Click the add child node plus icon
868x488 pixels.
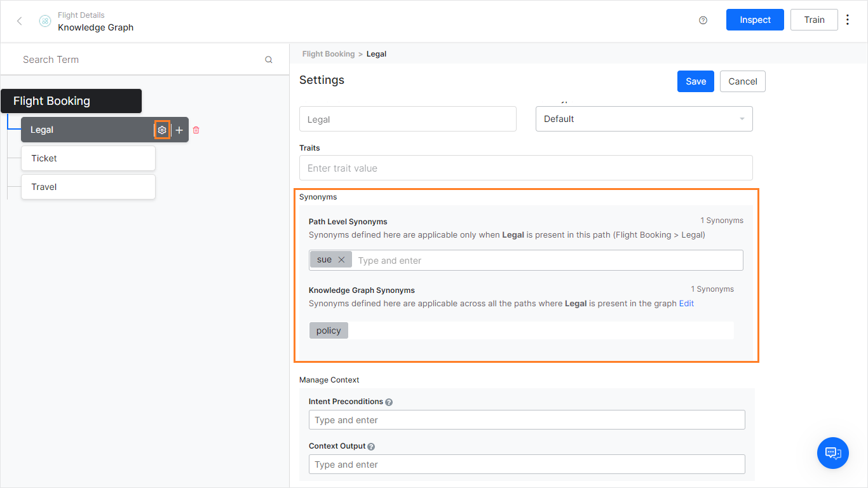pyautogui.click(x=179, y=130)
